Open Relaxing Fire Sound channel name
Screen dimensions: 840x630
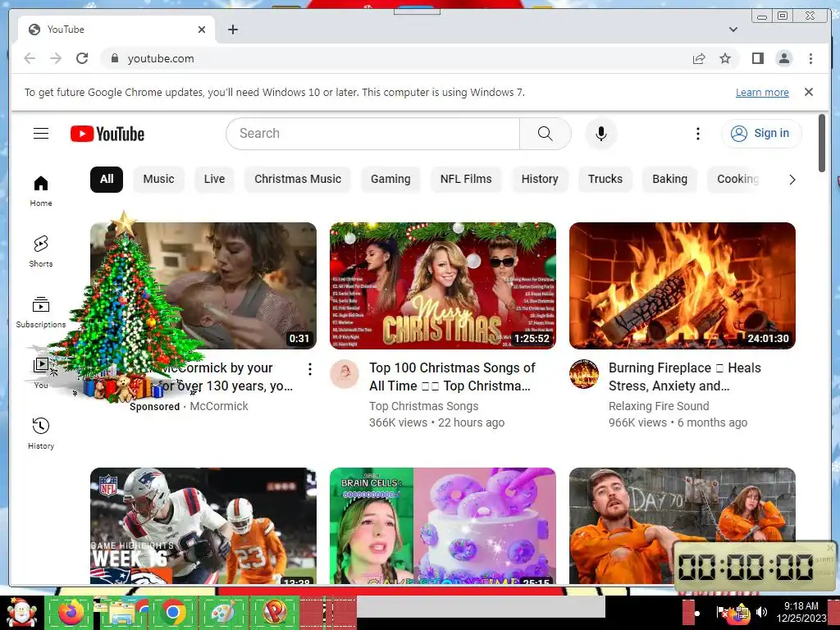coord(659,406)
